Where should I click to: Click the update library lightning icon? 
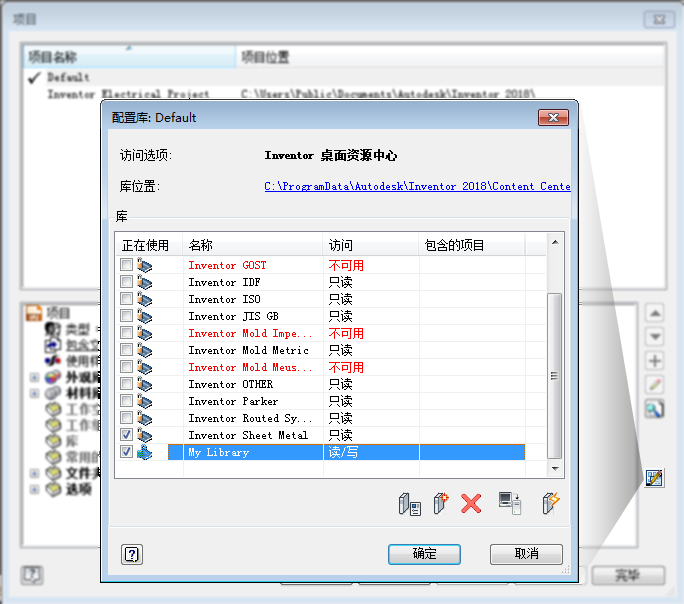[551, 503]
